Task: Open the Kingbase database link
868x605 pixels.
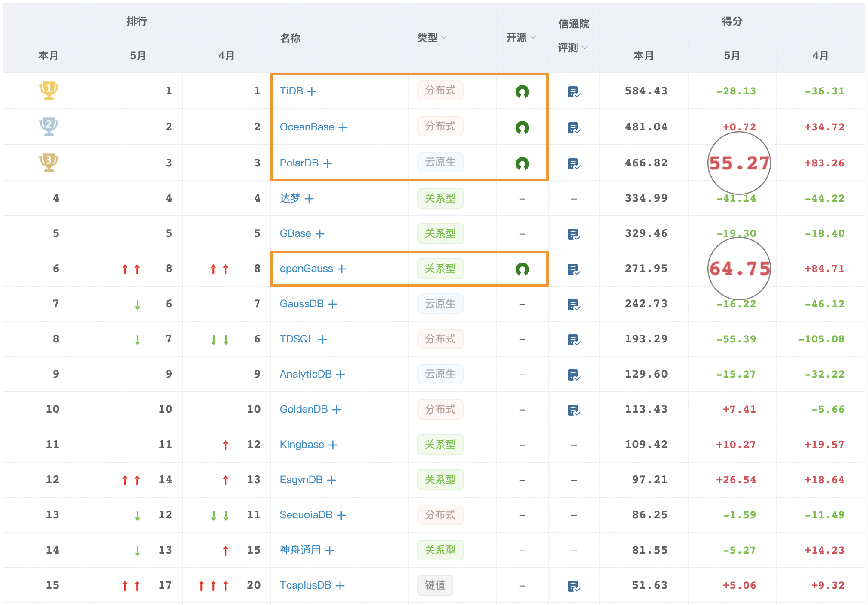Action: [x=302, y=445]
